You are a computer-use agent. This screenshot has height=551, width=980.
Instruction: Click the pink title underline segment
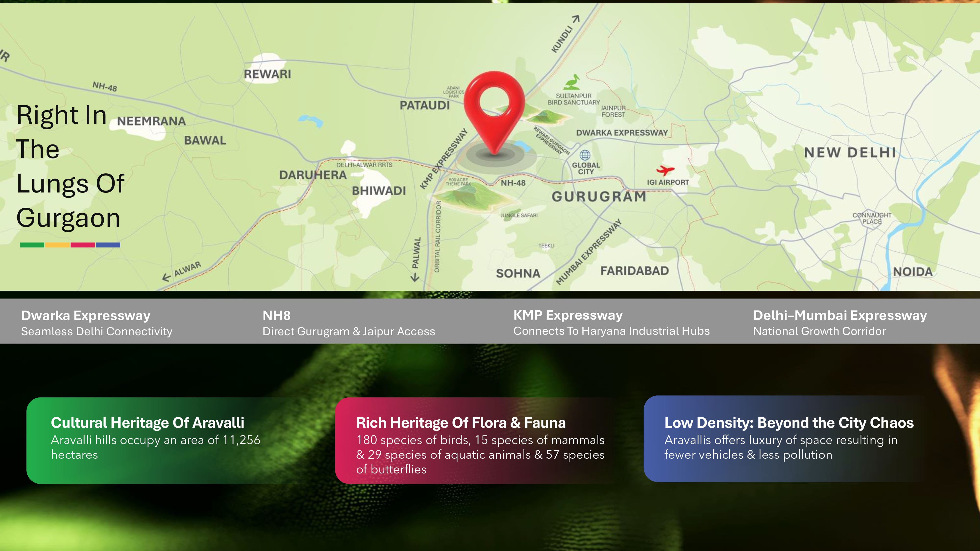pyautogui.click(x=83, y=245)
